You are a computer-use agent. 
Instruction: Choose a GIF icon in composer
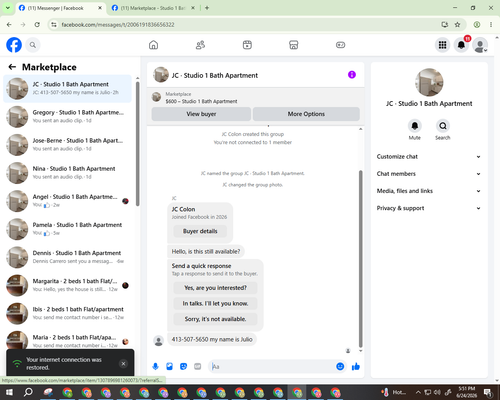point(198,367)
